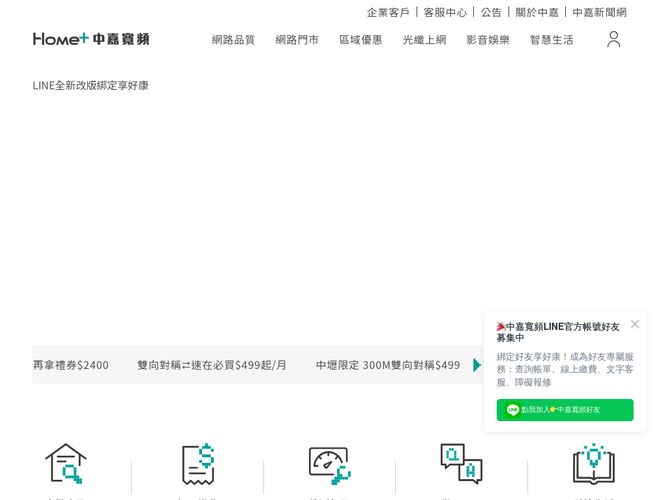Viewport: 668px width, 500px height.
Task: Open 雙向對稱速在必買$499起/月 promo
Action: [x=212, y=365]
